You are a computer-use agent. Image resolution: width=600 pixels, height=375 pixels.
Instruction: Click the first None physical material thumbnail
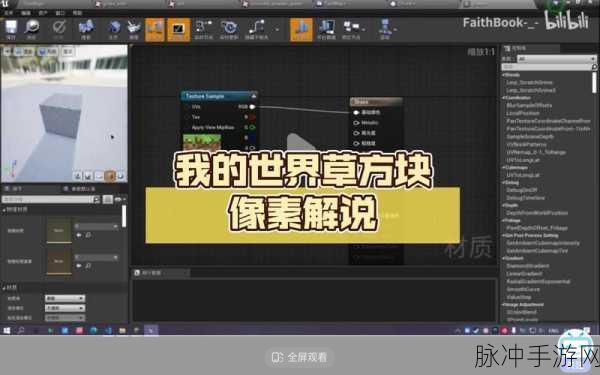pos(59,230)
